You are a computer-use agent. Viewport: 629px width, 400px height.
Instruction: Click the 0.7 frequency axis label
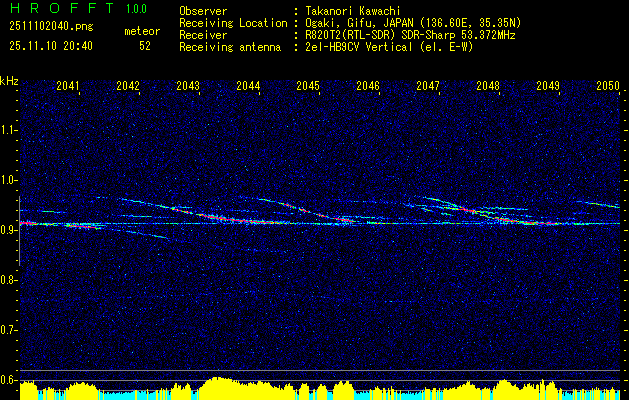[x=8, y=330]
